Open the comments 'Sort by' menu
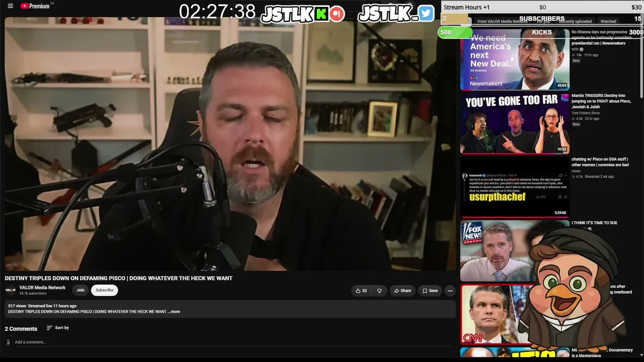Image resolution: width=644 pixels, height=362 pixels. [x=58, y=328]
